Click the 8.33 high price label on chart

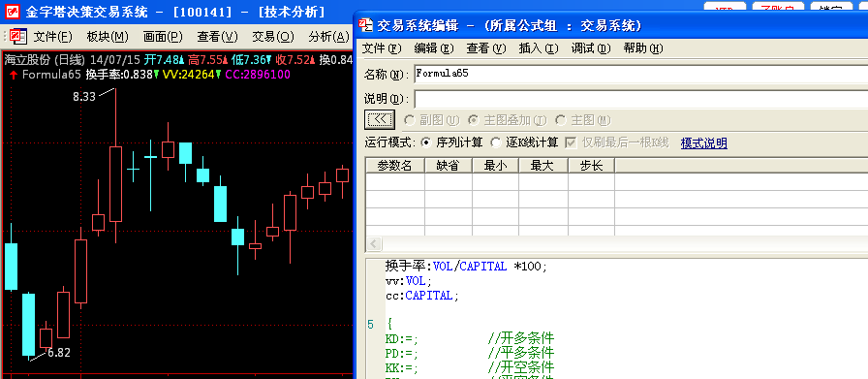(84, 97)
